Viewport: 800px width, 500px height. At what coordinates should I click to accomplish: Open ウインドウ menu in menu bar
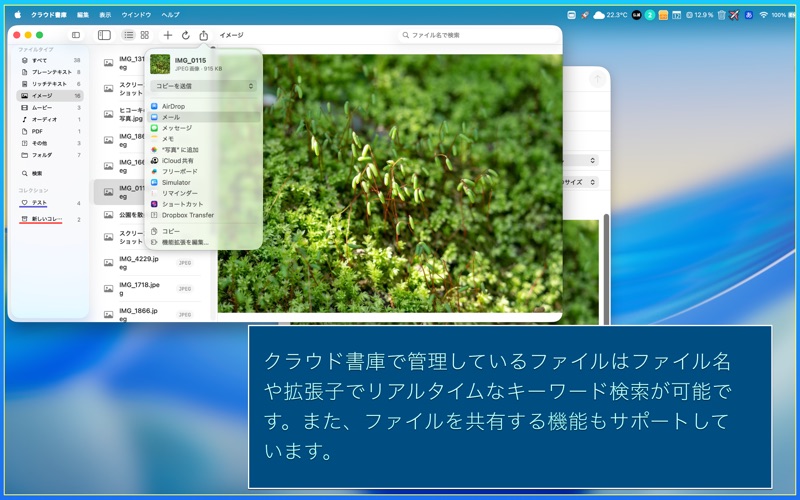[136, 15]
